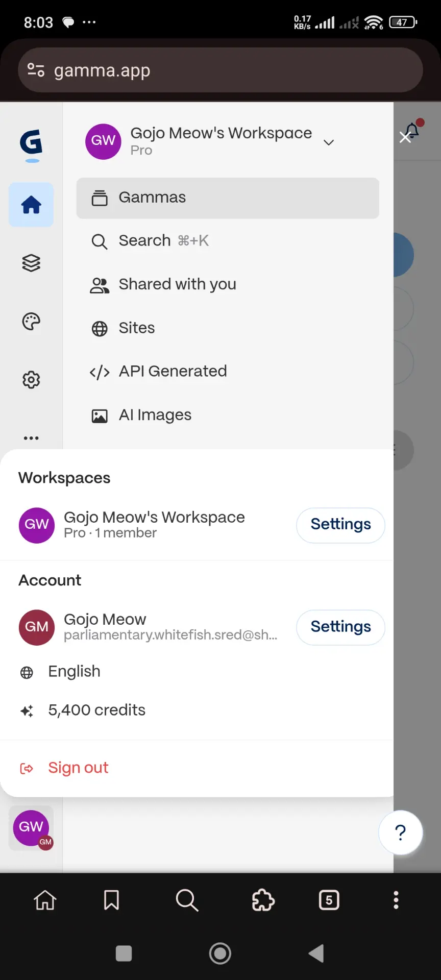Tap Android recent apps square button

[124, 953]
